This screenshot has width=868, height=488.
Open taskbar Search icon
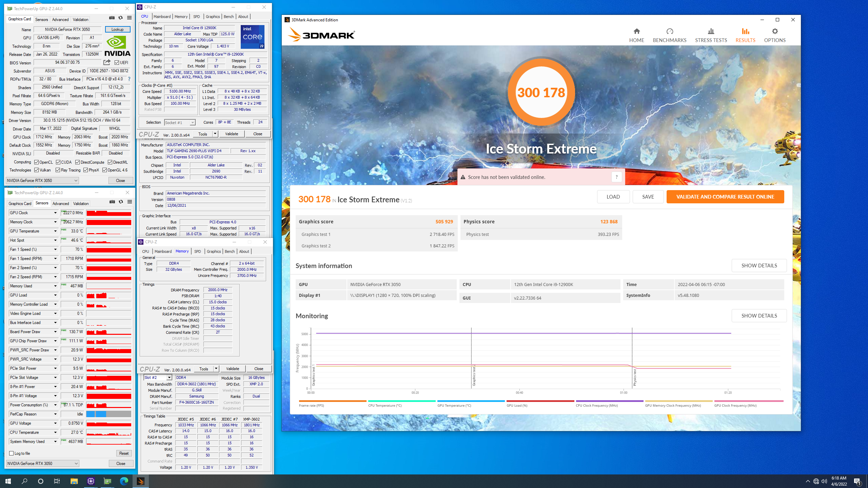(24, 481)
